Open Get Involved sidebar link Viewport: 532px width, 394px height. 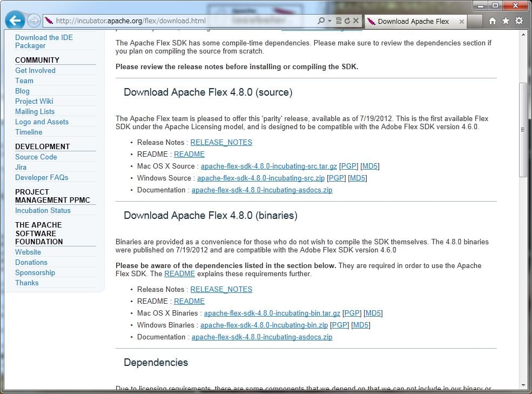click(x=35, y=70)
